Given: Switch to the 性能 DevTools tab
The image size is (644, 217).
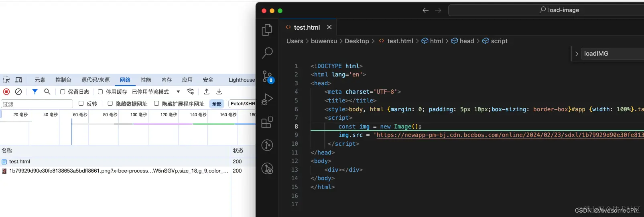Looking at the screenshot, I should (146, 80).
